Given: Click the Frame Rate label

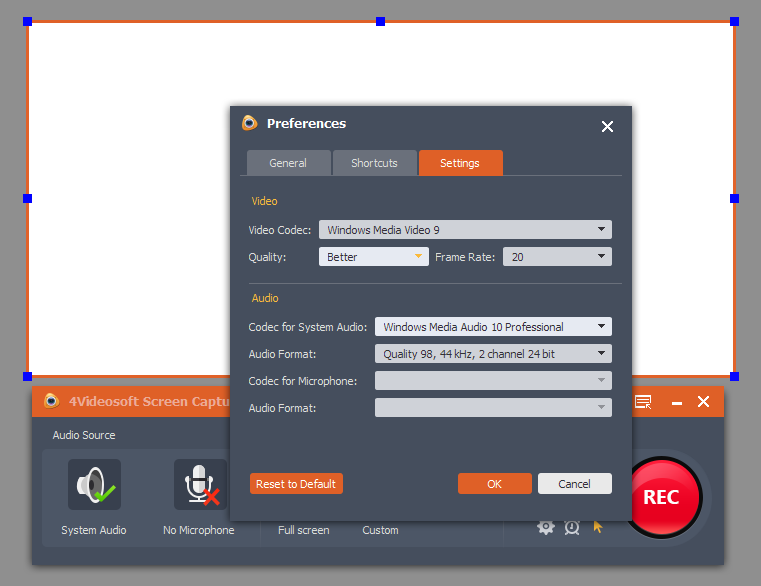Looking at the screenshot, I should coord(465,257).
